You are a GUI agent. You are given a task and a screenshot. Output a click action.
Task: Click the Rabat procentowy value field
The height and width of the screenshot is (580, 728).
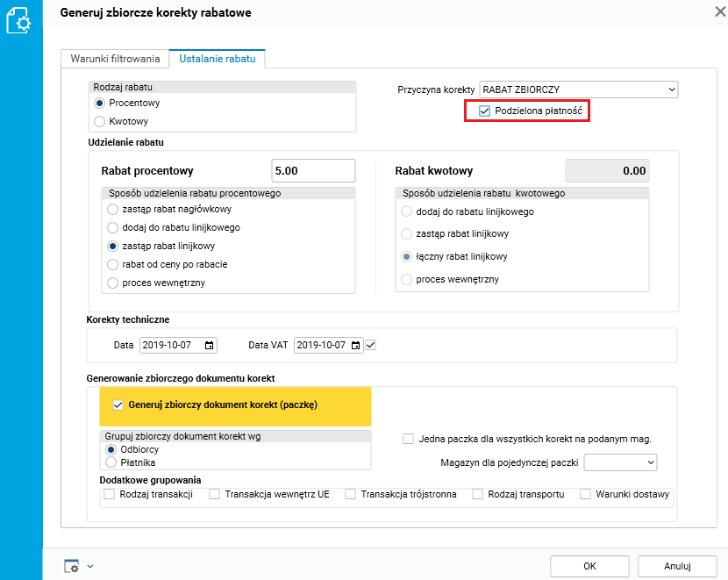pyautogui.click(x=313, y=171)
